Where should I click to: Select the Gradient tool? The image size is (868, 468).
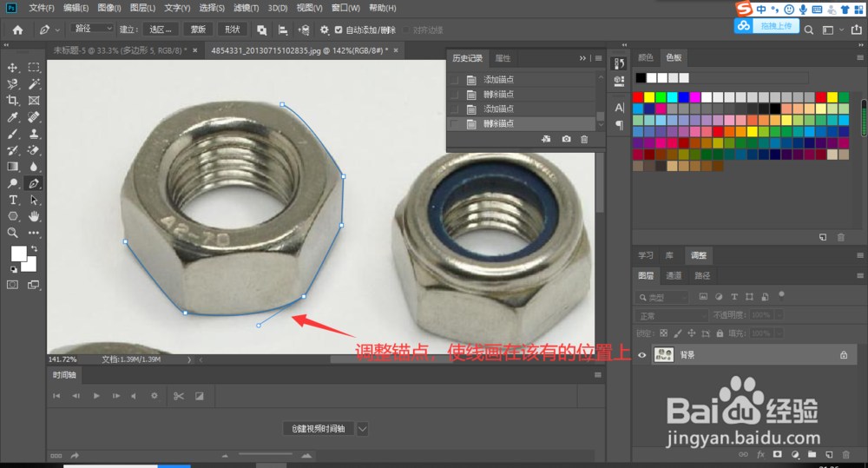click(12, 167)
